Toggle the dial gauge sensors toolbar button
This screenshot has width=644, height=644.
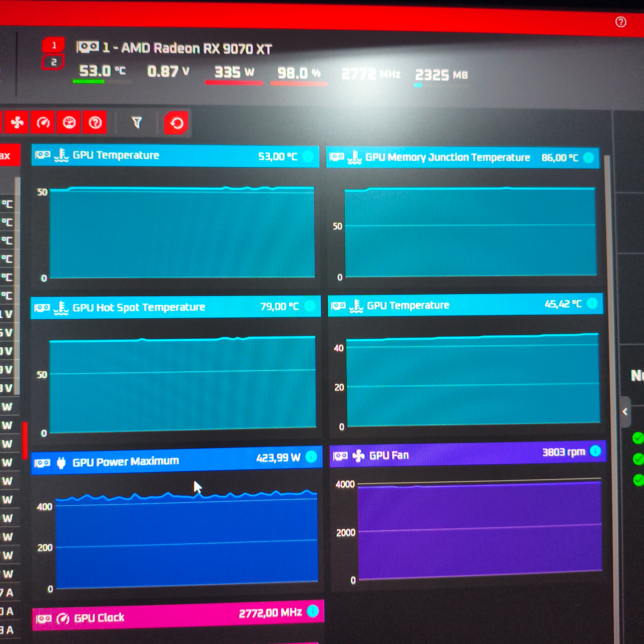(69, 123)
